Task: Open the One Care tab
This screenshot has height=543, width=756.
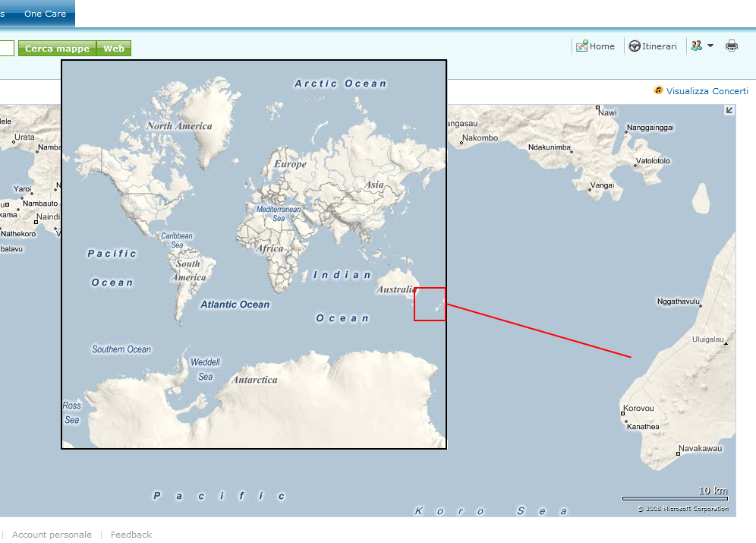Action: (46, 14)
